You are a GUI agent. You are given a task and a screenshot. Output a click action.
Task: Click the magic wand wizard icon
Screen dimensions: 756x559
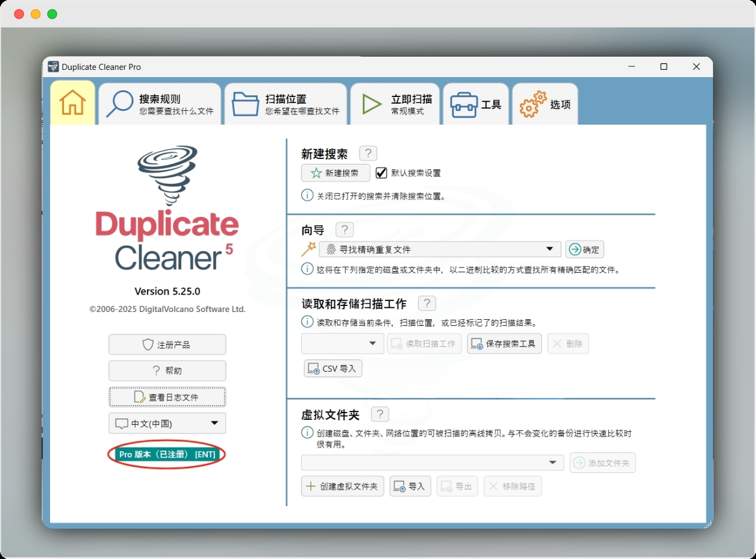tap(308, 249)
